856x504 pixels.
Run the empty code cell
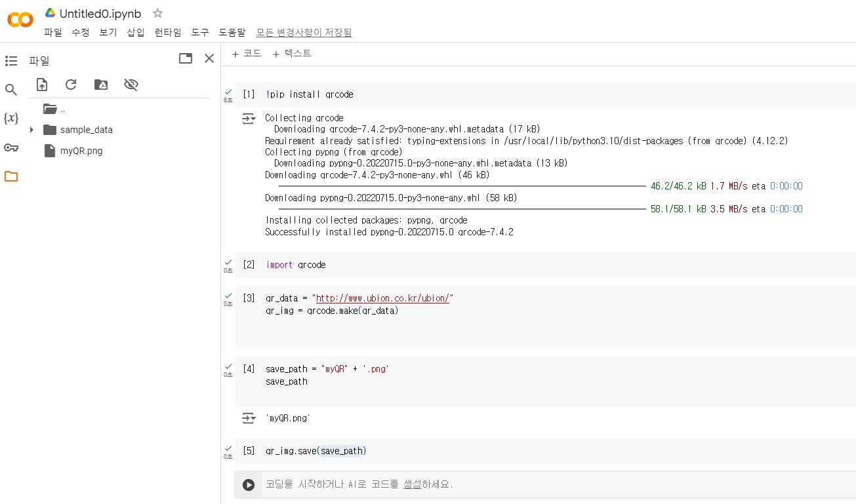(249, 485)
